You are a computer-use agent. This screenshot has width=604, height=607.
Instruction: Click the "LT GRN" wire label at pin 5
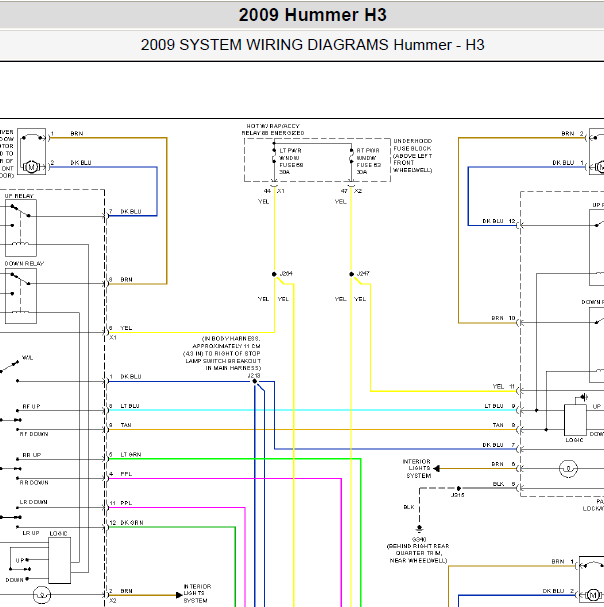click(x=131, y=454)
